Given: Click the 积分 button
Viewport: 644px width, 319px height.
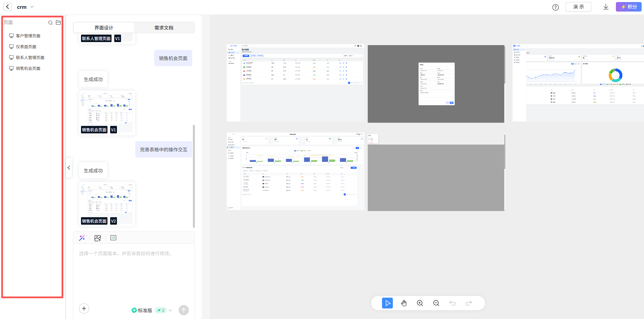Looking at the screenshot, I should [628, 7].
